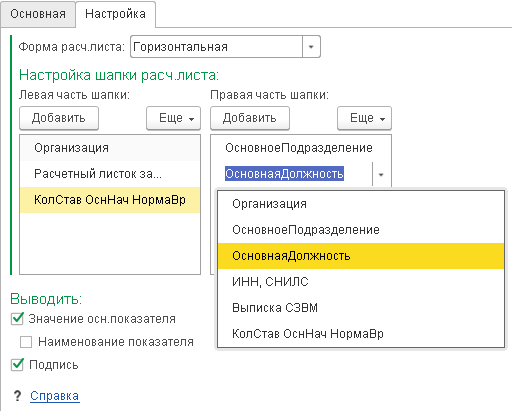Screen dimensions: 512x411
Task: Select Расчетный листок за... row in left list
Action: point(110,174)
